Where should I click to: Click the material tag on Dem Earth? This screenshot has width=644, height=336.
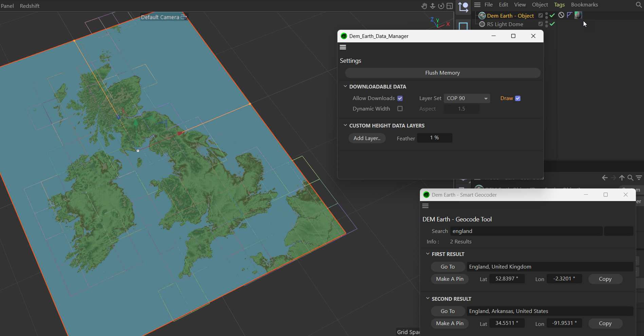point(578,15)
